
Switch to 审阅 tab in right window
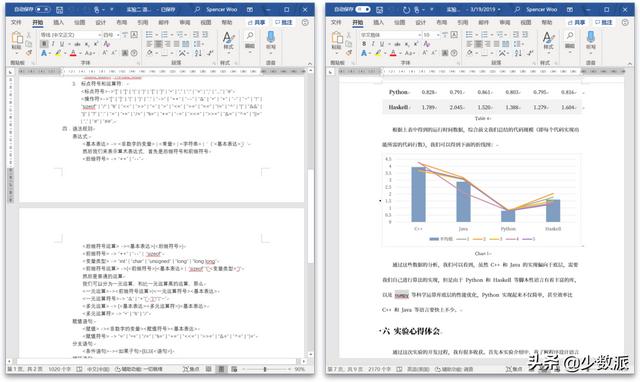[x=505, y=22]
